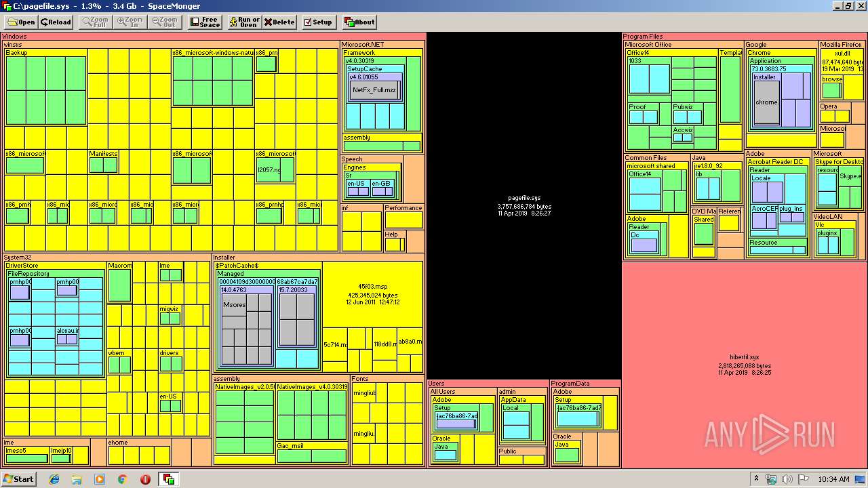Select the VideoLAN folder label
Image resolution: width=868 pixels, height=488 pixels.
(828, 217)
